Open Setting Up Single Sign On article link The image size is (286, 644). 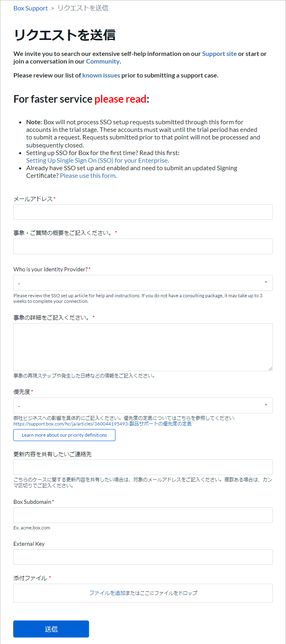tap(97, 161)
